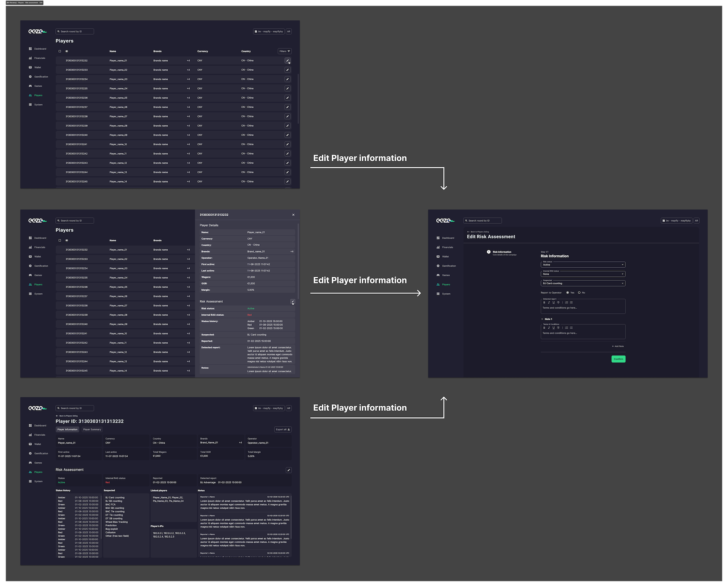Click the edit pencil for Player_name_01 row
The height and width of the screenshot is (587, 728).
[288, 61]
